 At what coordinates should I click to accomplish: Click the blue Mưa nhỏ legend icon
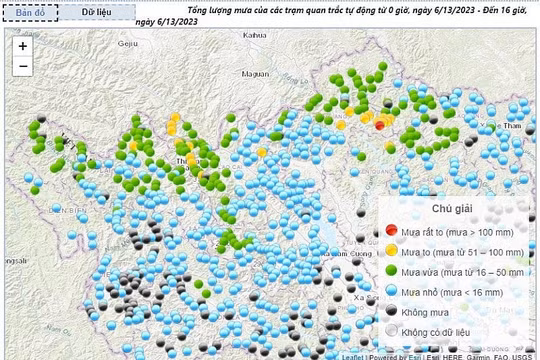point(391,290)
